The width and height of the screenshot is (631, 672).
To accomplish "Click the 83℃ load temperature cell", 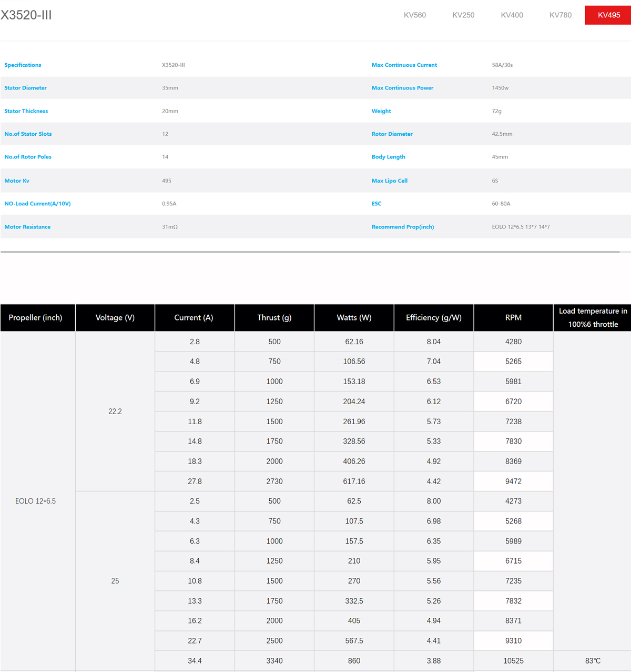I will [593, 661].
